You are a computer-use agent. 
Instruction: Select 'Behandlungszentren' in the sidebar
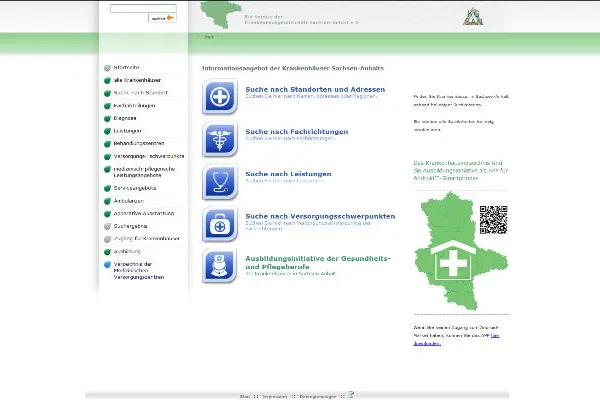(139, 144)
